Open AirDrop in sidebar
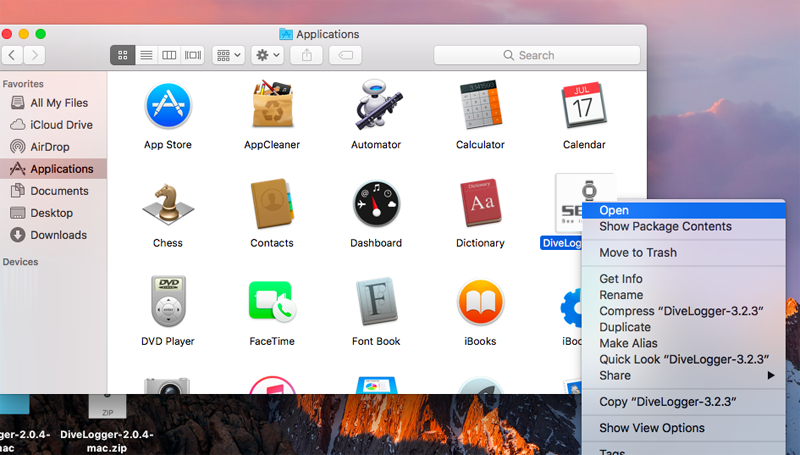This screenshot has width=800, height=455. 53,147
